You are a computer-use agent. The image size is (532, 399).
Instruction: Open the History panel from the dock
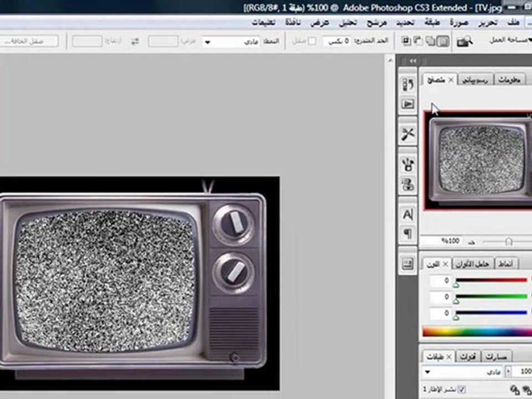point(408,84)
